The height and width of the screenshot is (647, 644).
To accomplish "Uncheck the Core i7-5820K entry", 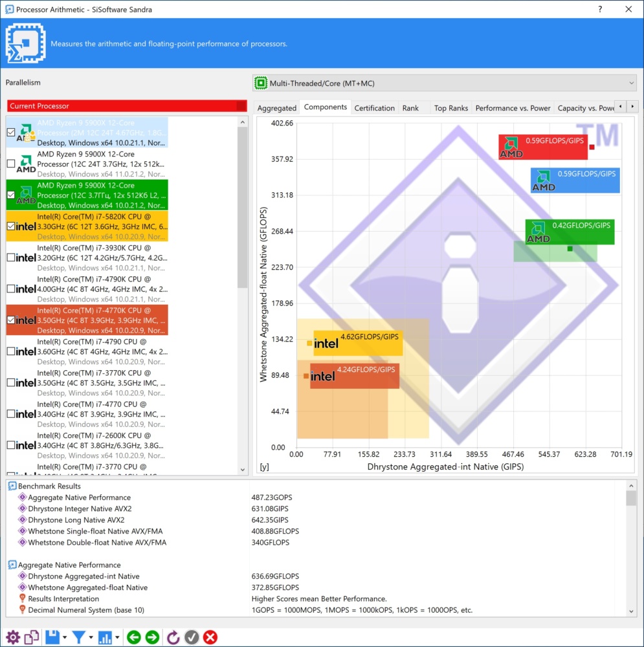I will (x=11, y=226).
